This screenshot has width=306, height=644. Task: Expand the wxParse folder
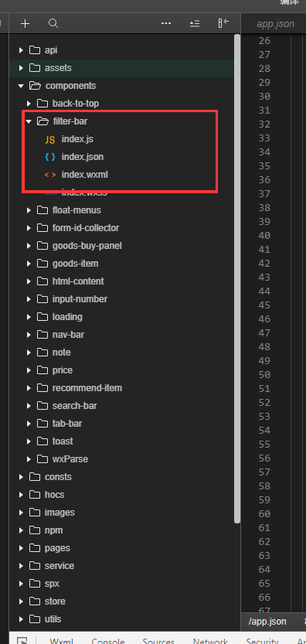29,459
